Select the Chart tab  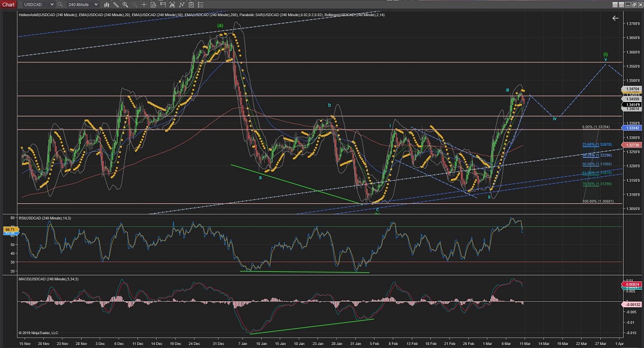pos(8,5)
